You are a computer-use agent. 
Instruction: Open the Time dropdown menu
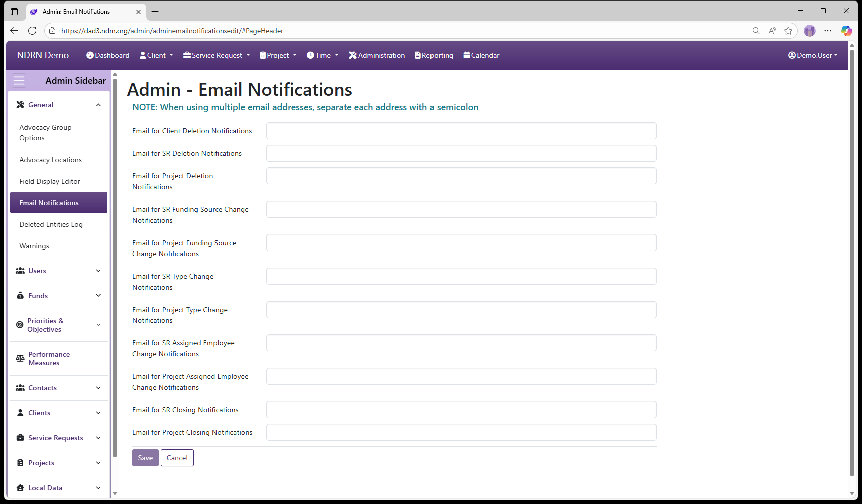[x=323, y=55]
